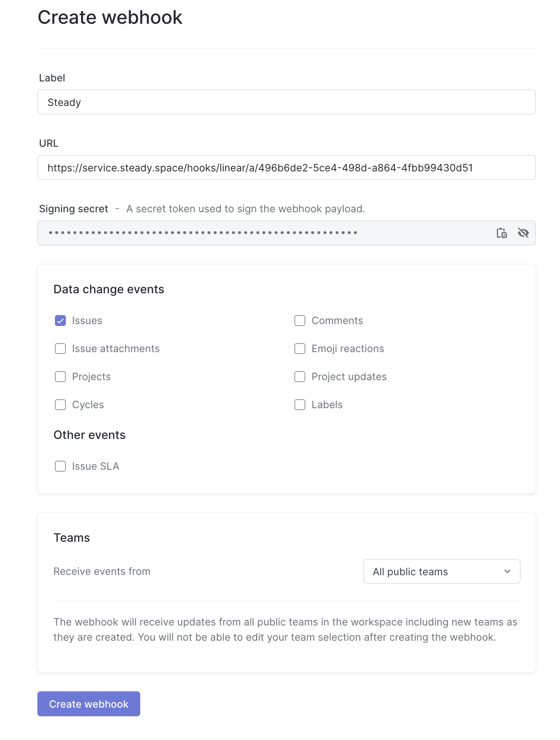Click the Create webhook button

coord(89,704)
